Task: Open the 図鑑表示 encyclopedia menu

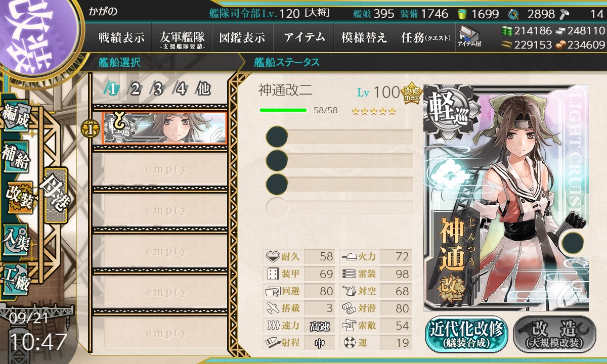Action: [242, 37]
